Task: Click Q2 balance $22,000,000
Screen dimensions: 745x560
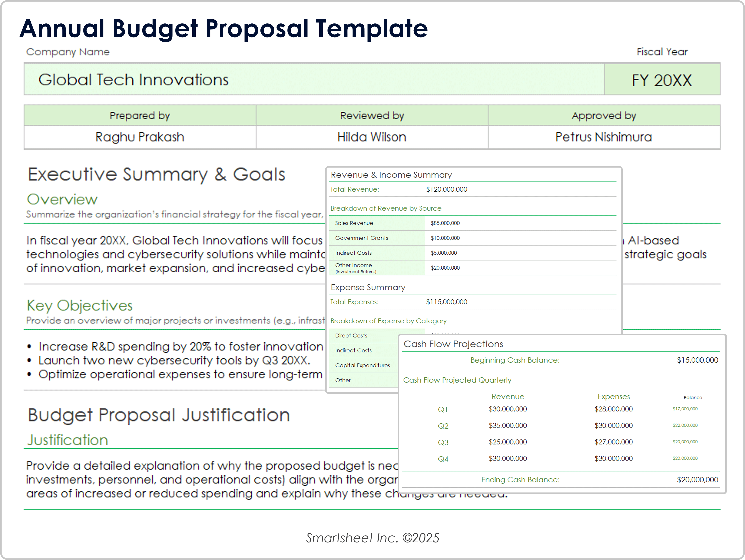Action: click(685, 425)
